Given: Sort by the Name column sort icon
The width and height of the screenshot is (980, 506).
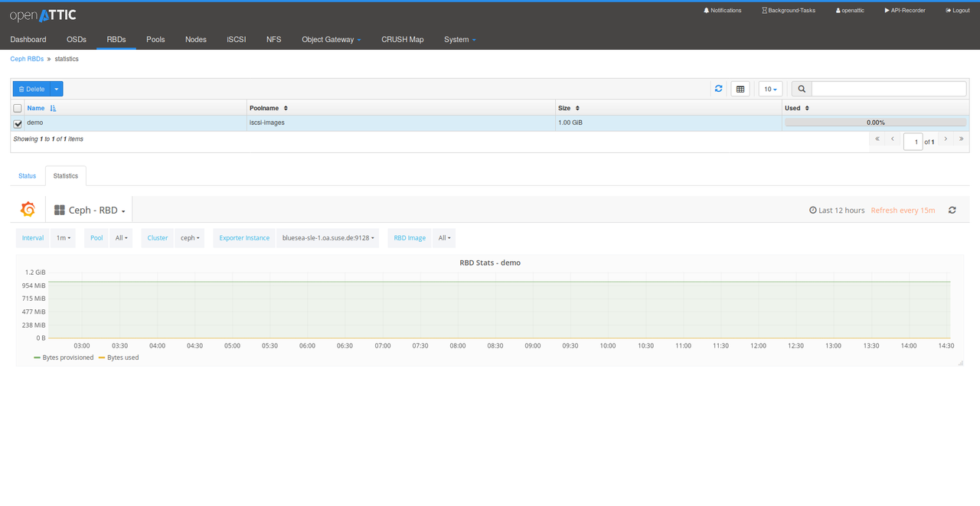Looking at the screenshot, I should tap(53, 109).
